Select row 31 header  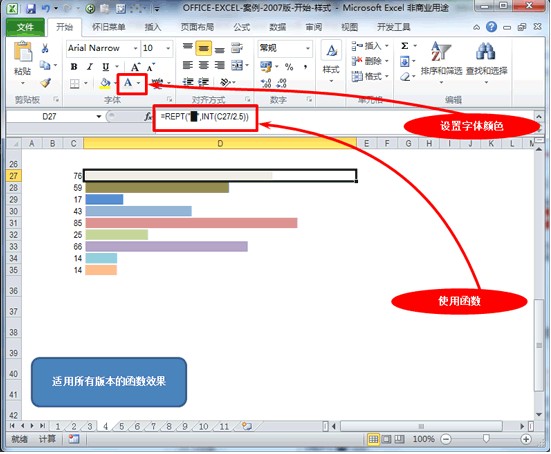(x=13, y=223)
